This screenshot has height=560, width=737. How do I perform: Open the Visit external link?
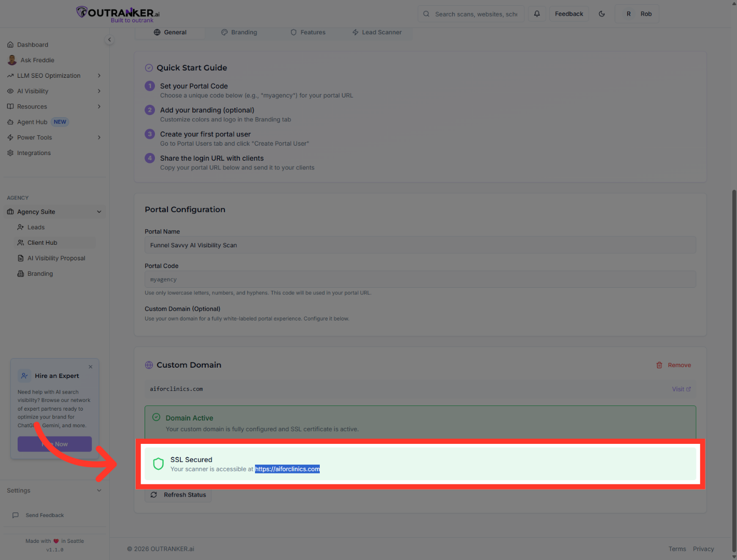[x=681, y=389]
